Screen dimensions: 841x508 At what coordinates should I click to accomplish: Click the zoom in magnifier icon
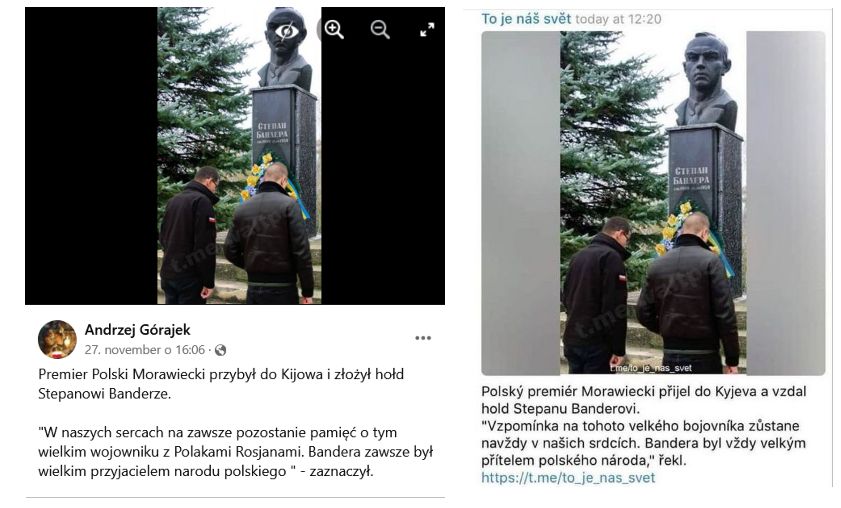[x=334, y=30]
